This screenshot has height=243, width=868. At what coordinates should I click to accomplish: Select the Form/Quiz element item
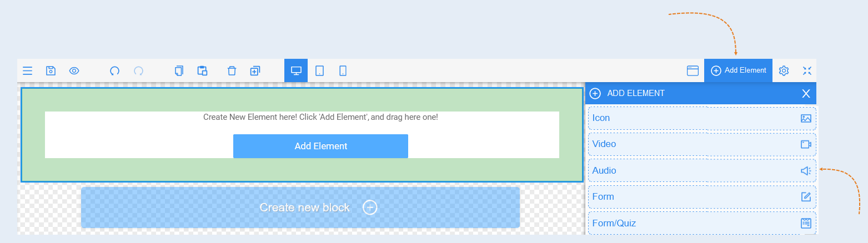coord(702,223)
